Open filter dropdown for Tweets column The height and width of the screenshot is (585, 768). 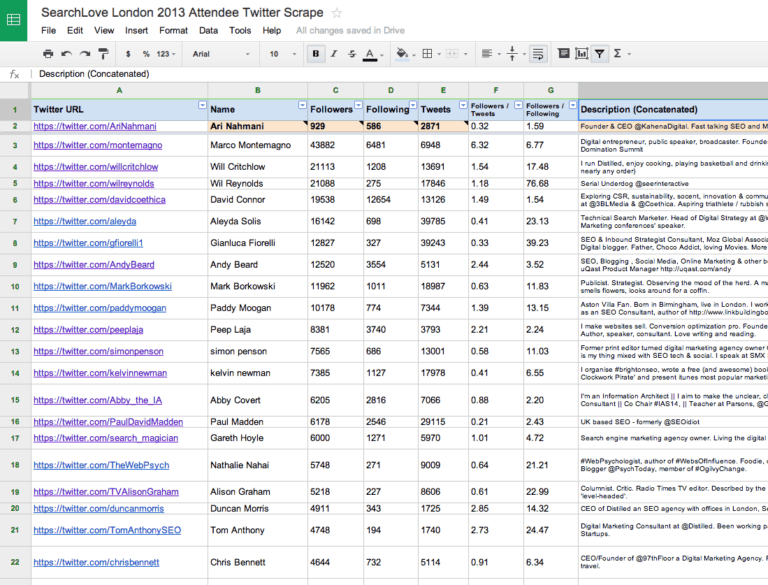point(463,105)
